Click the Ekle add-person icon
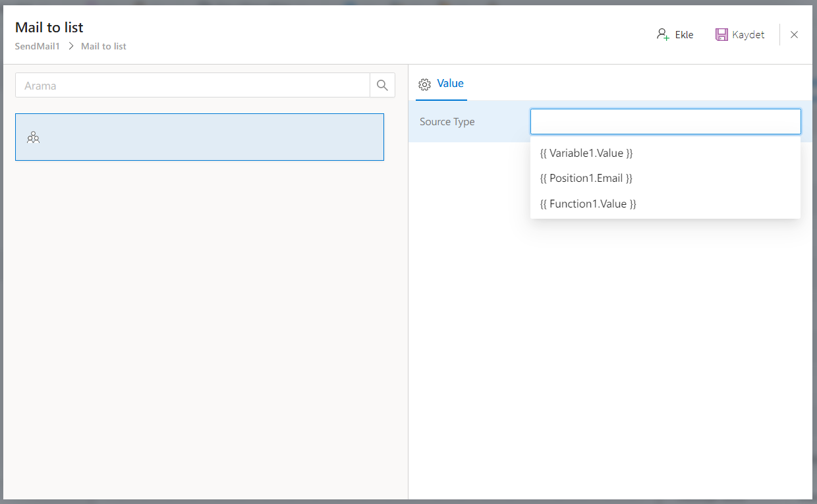This screenshot has width=817, height=504. tap(663, 34)
